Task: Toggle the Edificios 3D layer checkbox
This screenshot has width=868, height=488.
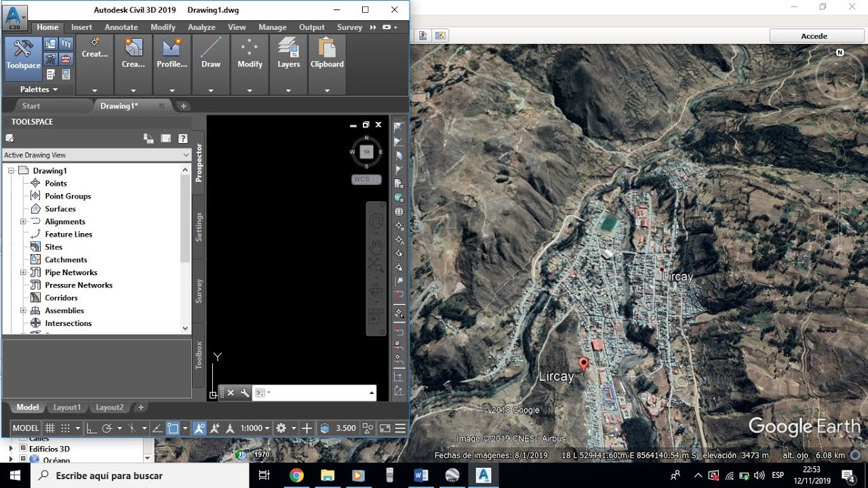Action: tap(23, 449)
